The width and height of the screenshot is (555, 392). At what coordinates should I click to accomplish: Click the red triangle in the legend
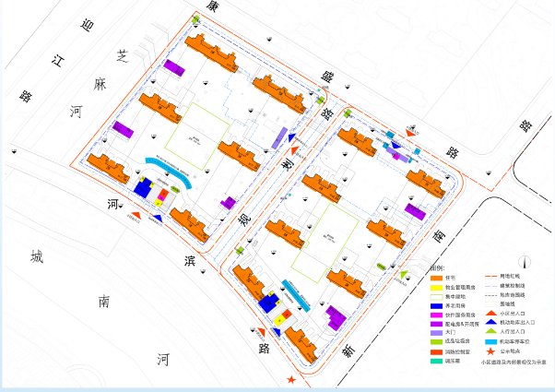click(491, 314)
